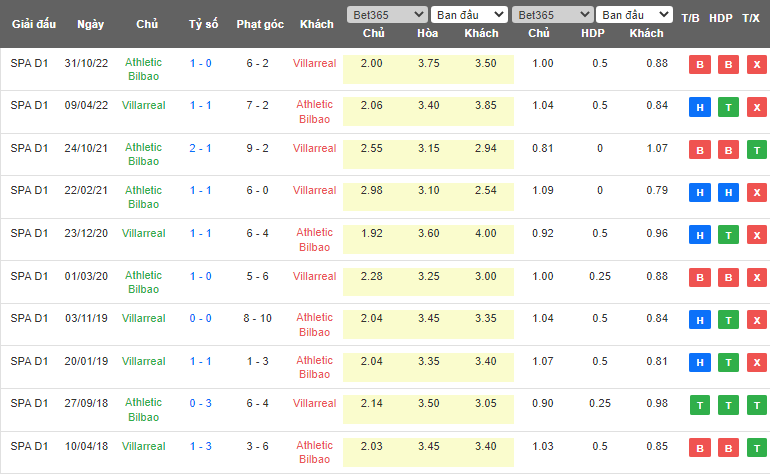This screenshot has width=770, height=474.
Task: Open the first Bet365 bookmaker dropdown
Action: [386, 15]
